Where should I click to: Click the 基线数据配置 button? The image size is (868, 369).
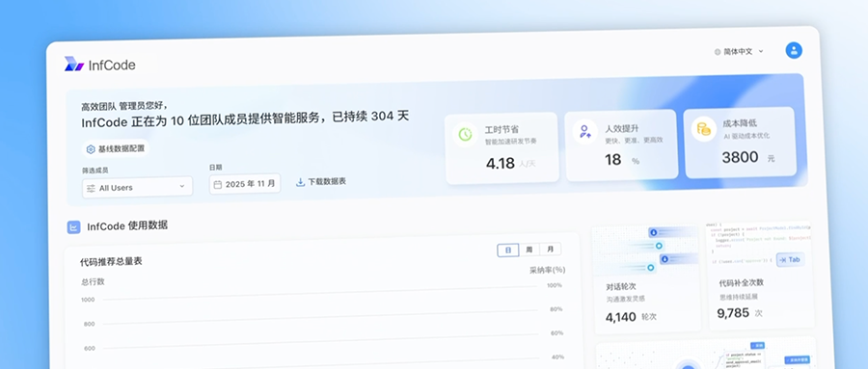pyautogui.click(x=116, y=148)
